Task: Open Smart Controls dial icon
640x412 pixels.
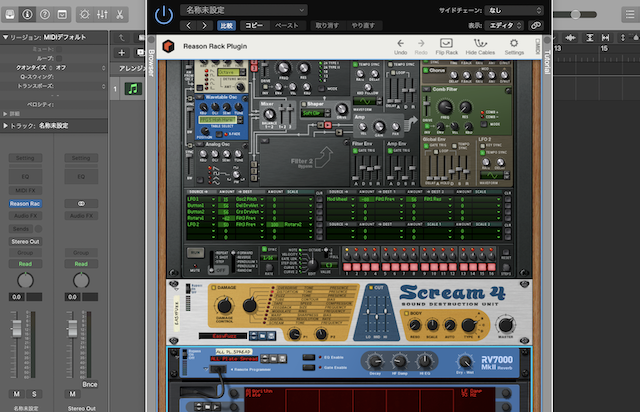Action: 83,15
